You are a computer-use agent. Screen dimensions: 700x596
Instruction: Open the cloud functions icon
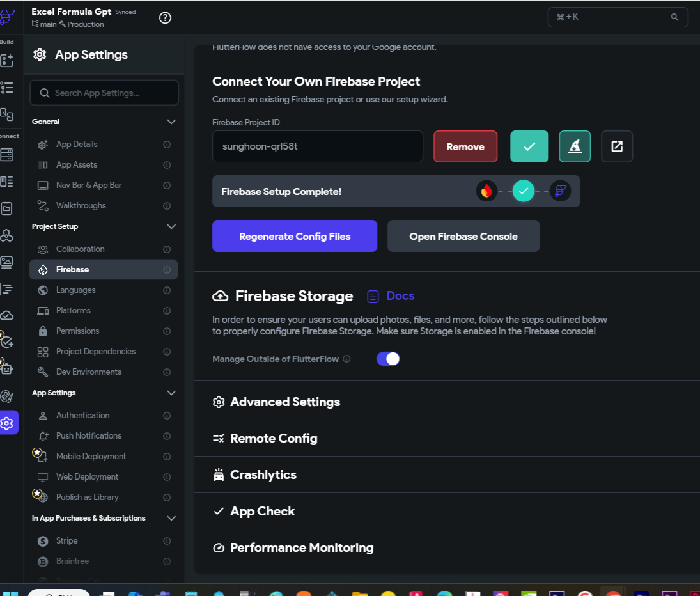click(x=6, y=316)
